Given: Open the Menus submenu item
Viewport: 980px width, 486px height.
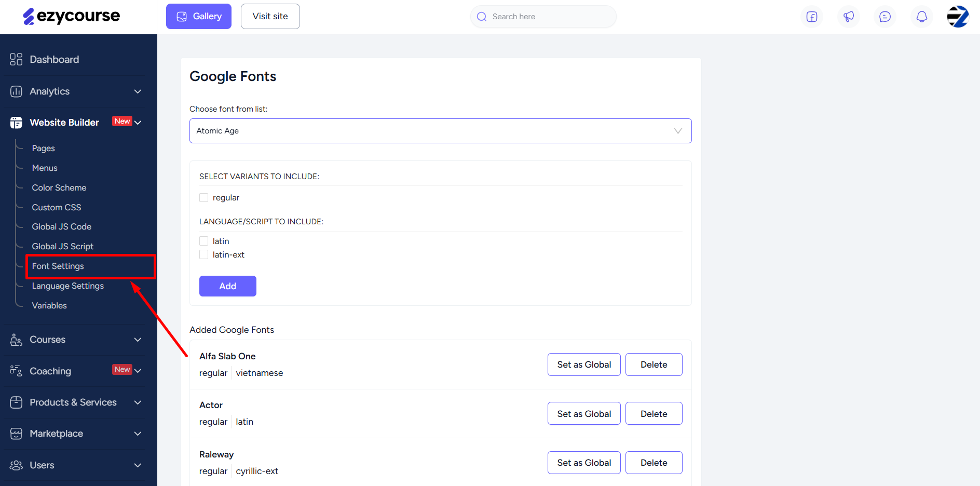Looking at the screenshot, I should [45, 168].
